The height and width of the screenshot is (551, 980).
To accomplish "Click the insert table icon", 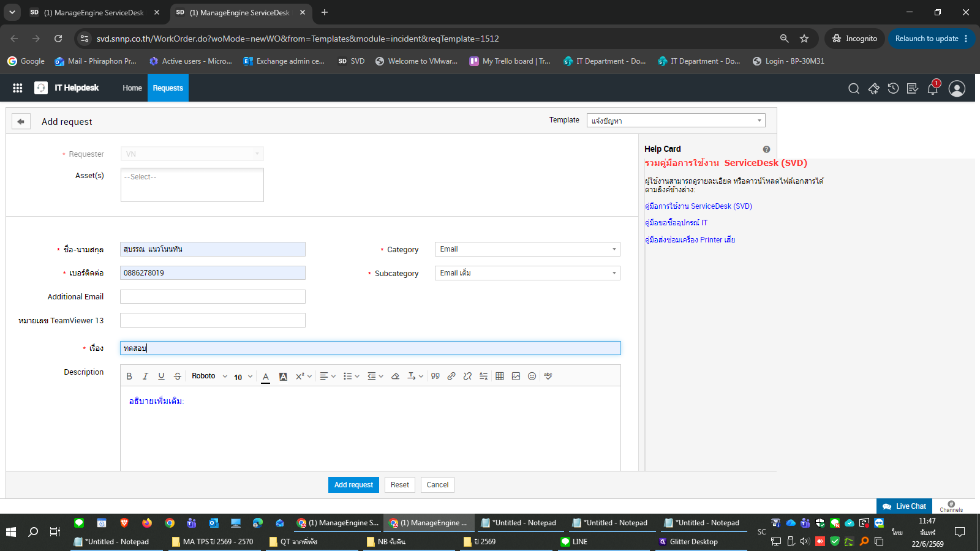I will pyautogui.click(x=500, y=377).
